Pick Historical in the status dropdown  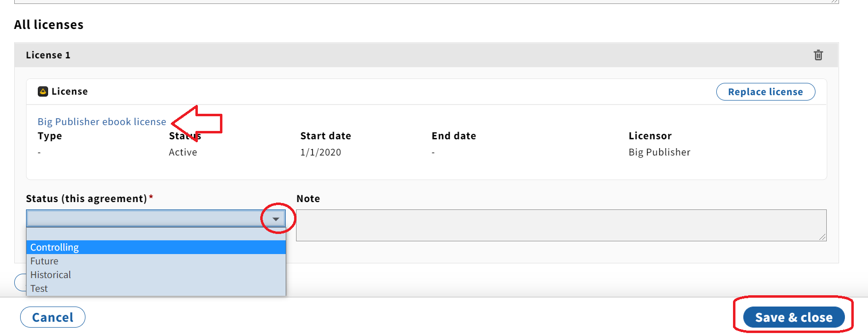[x=156, y=275]
